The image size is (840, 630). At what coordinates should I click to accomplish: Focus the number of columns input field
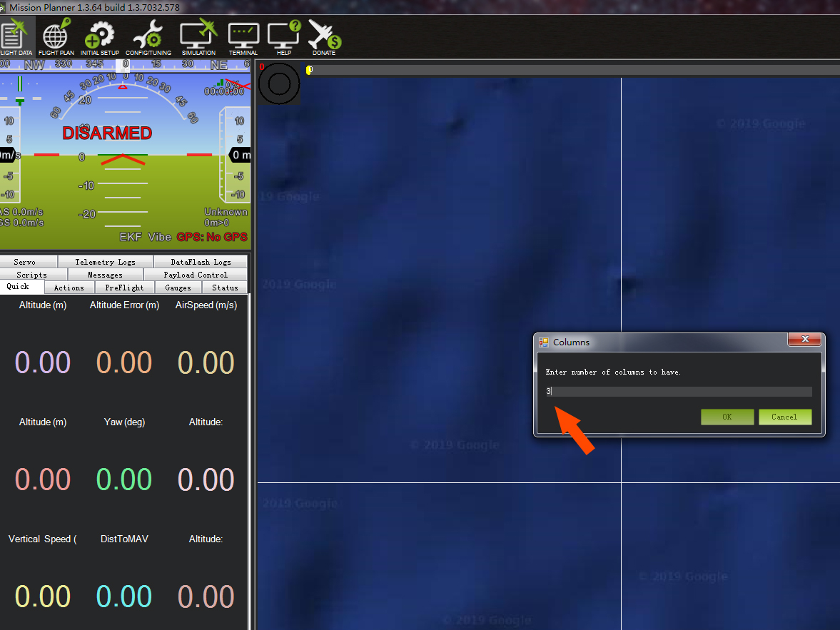pyautogui.click(x=678, y=392)
